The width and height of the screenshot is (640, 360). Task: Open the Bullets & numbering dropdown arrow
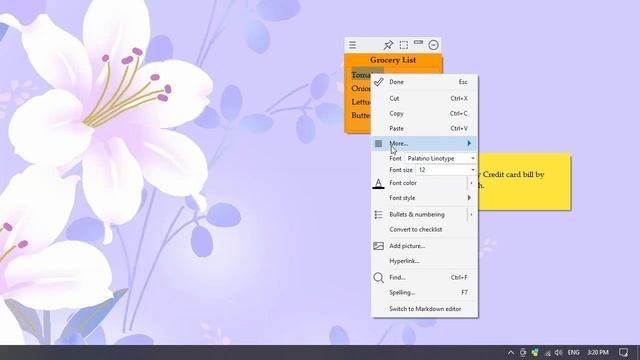click(471, 214)
